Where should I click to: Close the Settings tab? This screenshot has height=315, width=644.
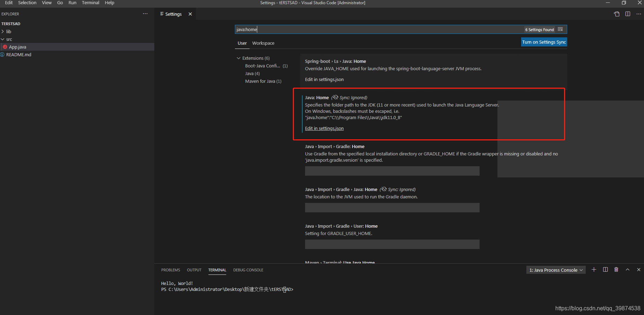tap(190, 14)
